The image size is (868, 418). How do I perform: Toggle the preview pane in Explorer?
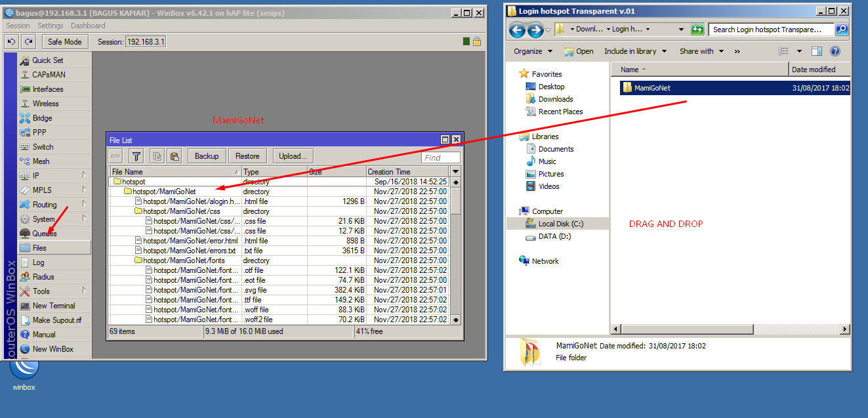pyautogui.click(x=816, y=51)
